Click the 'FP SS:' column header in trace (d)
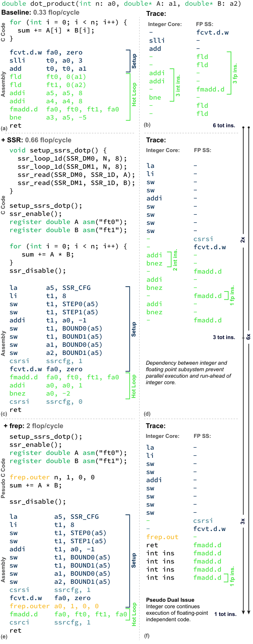Viewport: 253px width, 644px height. click(203, 150)
